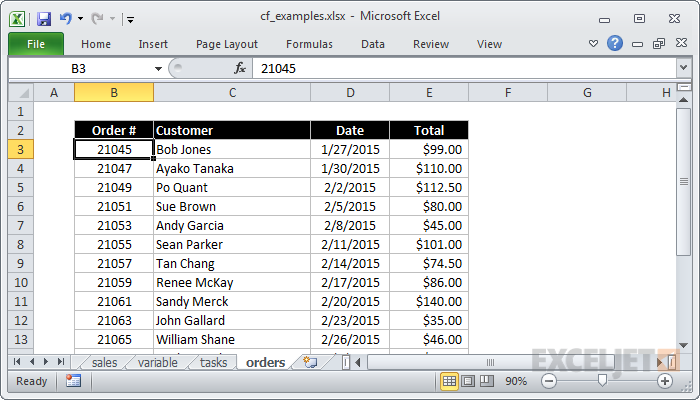Screen dimensions: 700x400
Task: Open the Formulas ribbon tab
Action: [x=309, y=44]
